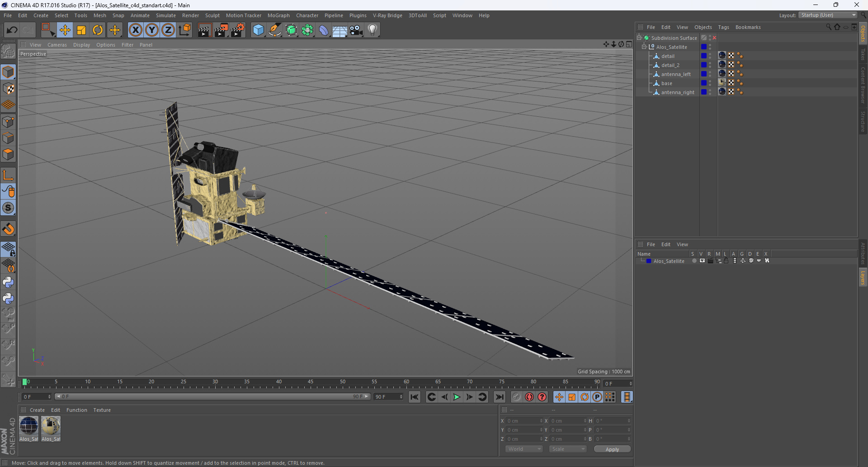This screenshot has height=467, width=868.
Task: Toggle Alos_Satellite layer solo dot
Action: (x=694, y=261)
